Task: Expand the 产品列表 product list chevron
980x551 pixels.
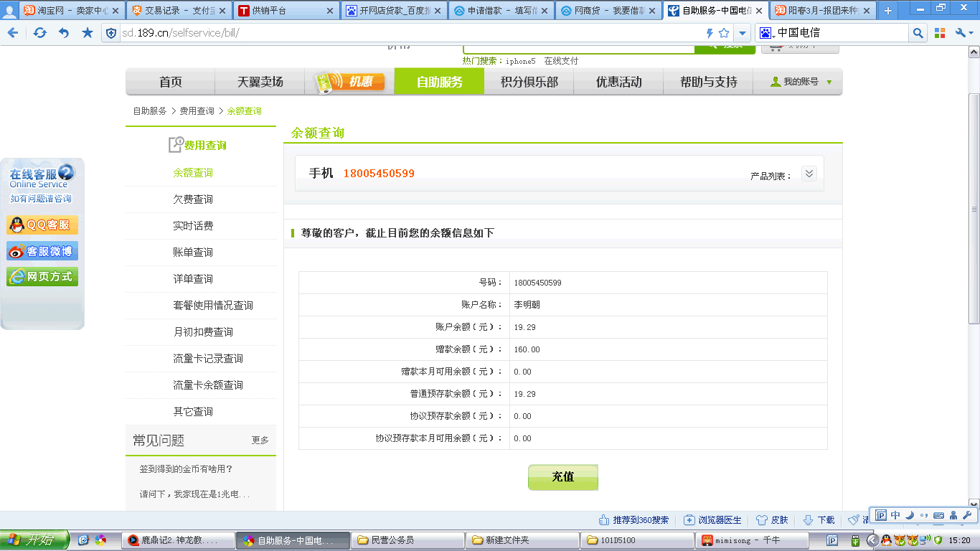Action: tap(809, 174)
